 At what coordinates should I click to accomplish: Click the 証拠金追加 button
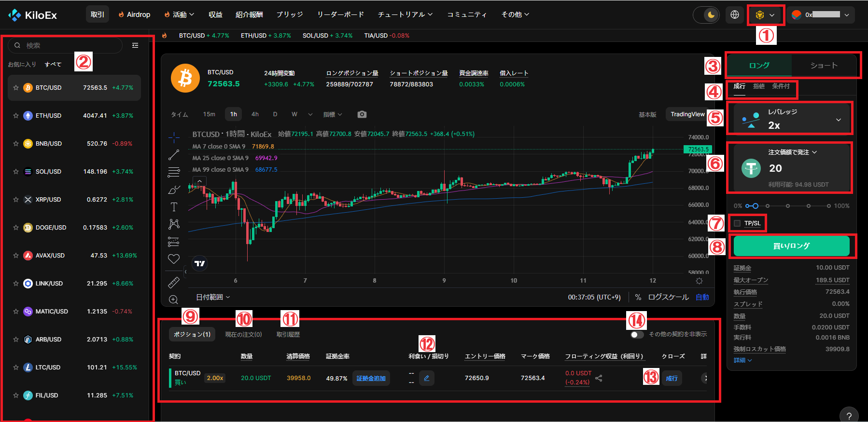click(x=371, y=378)
